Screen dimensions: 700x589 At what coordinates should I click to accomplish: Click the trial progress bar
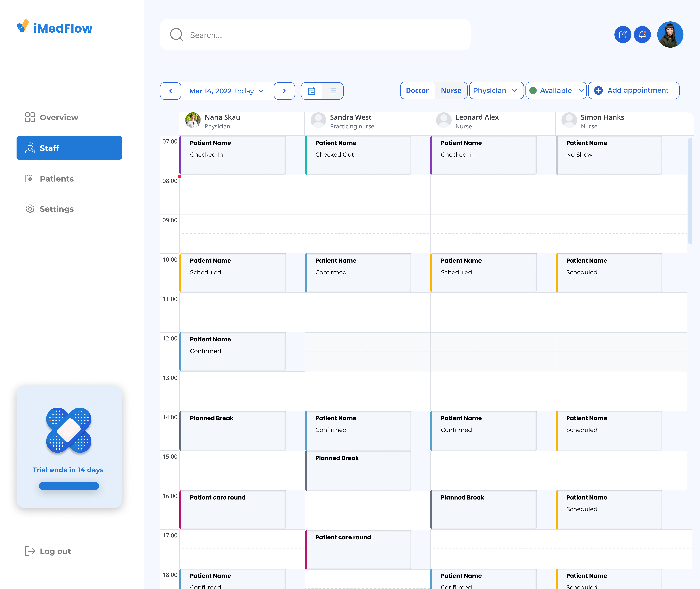coord(69,486)
